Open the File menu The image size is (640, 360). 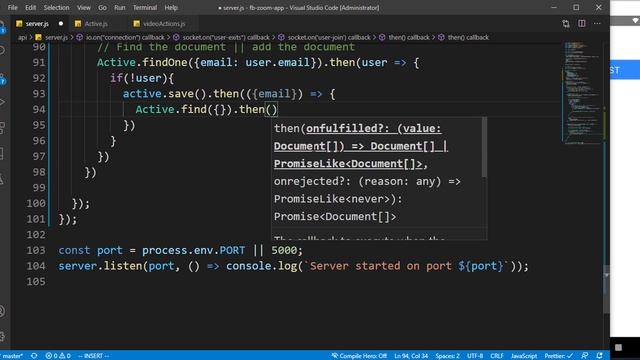(x=13, y=7)
